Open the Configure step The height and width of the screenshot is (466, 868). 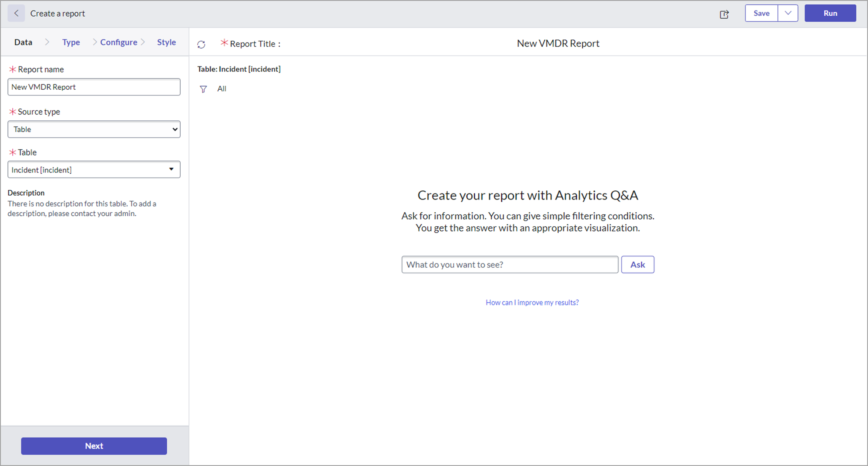tap(118, 42)
